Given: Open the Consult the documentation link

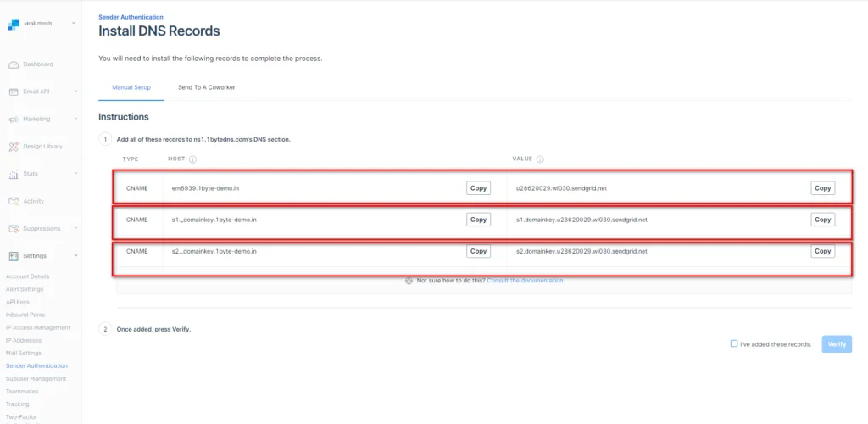Looking at the screenshot, I should 525,281.
